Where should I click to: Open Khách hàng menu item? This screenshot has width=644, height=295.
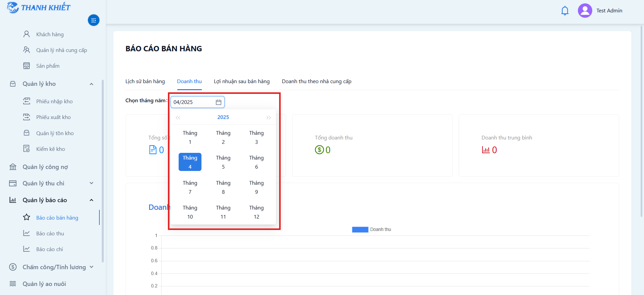tap(50, 34)
